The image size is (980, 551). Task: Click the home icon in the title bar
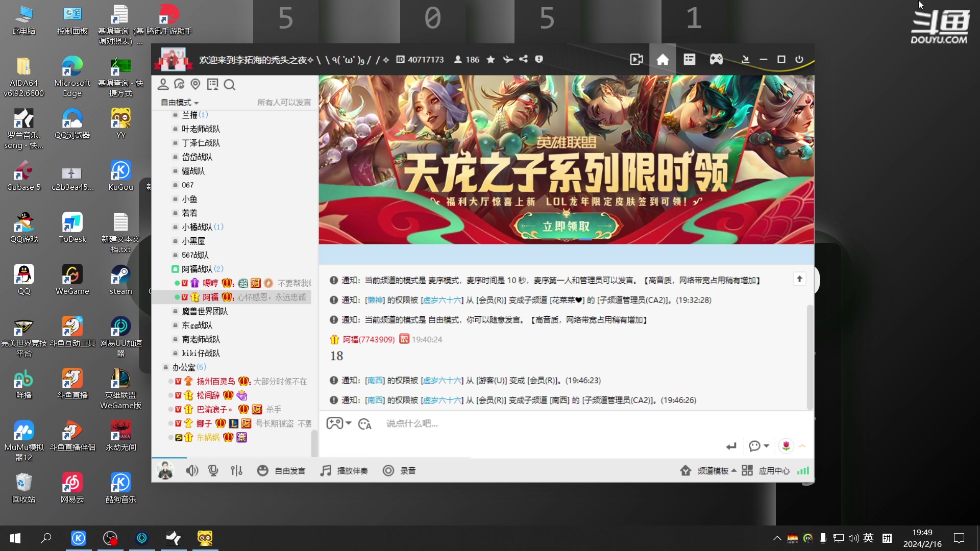662,59
